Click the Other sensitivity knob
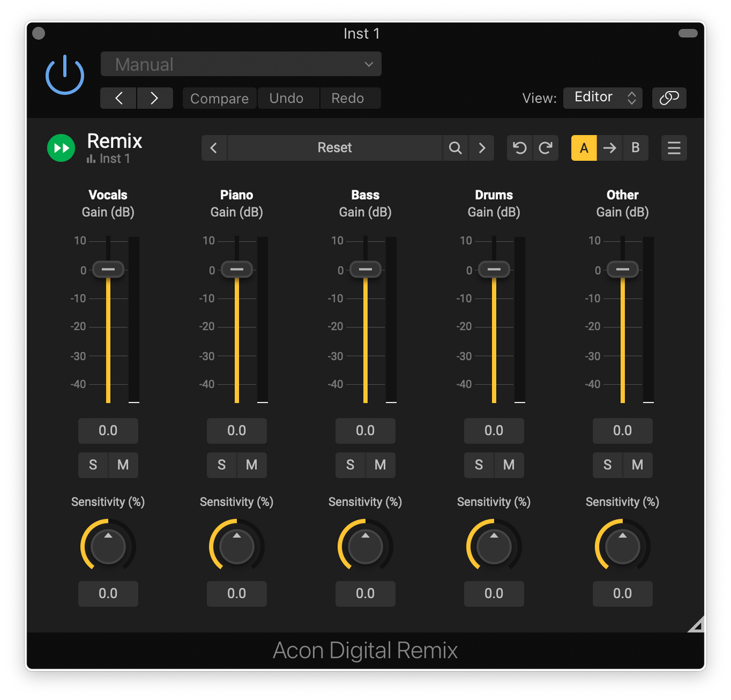Image resolution: width=731 pixels, height=700 pixels. click(x=623, y=546)
